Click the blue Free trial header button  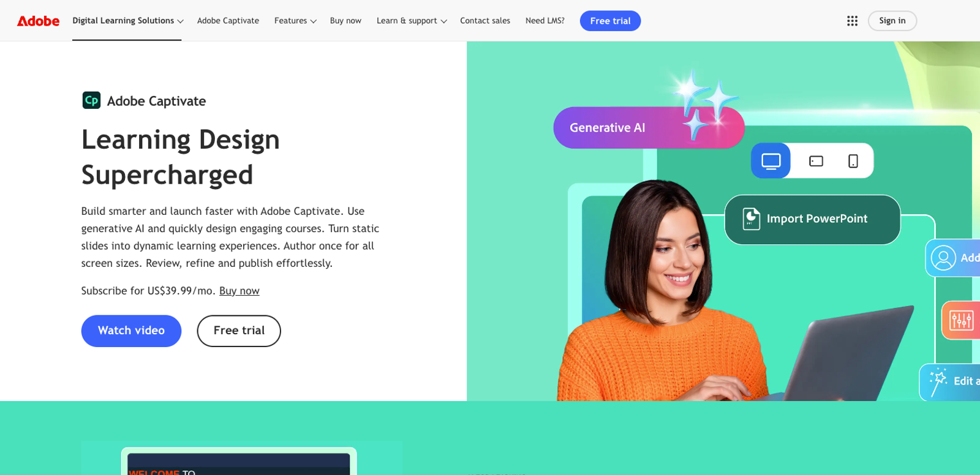(610, 21)
